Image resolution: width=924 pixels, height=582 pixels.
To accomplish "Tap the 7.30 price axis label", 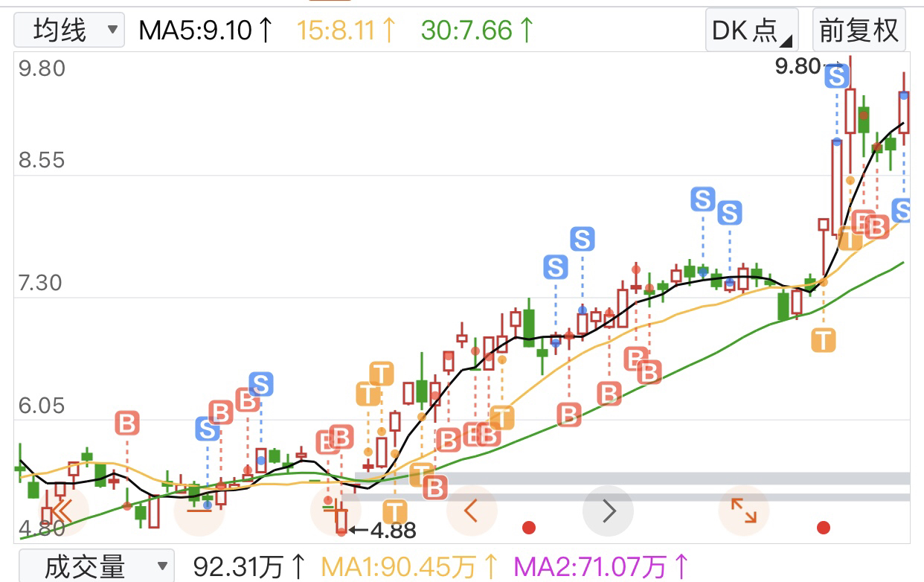I will tap(42, 283).
